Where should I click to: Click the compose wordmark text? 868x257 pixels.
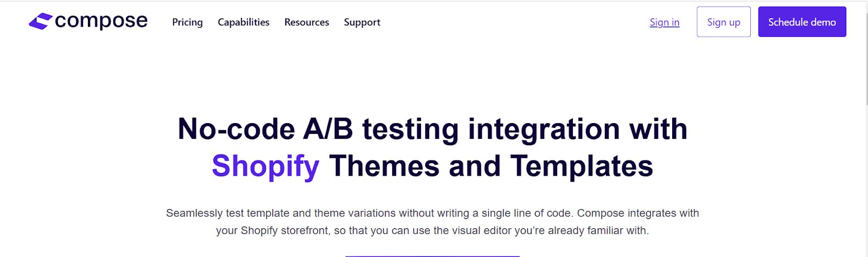tap(101, 21)
